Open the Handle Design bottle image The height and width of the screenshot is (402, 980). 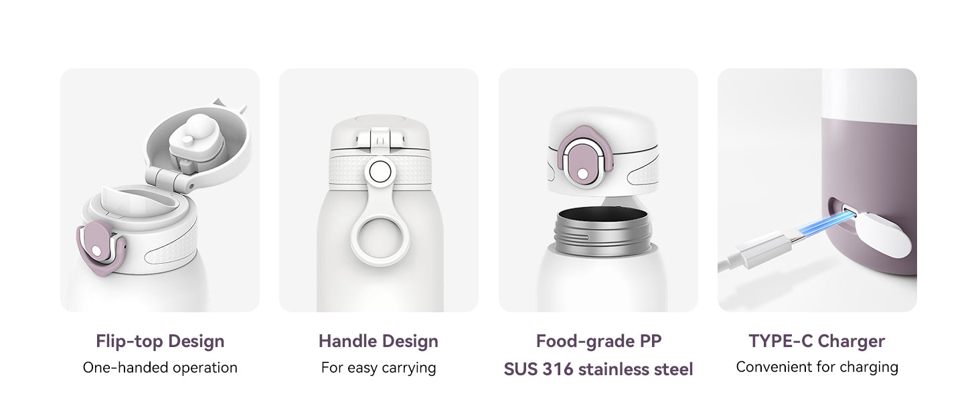tap(379, 190)
